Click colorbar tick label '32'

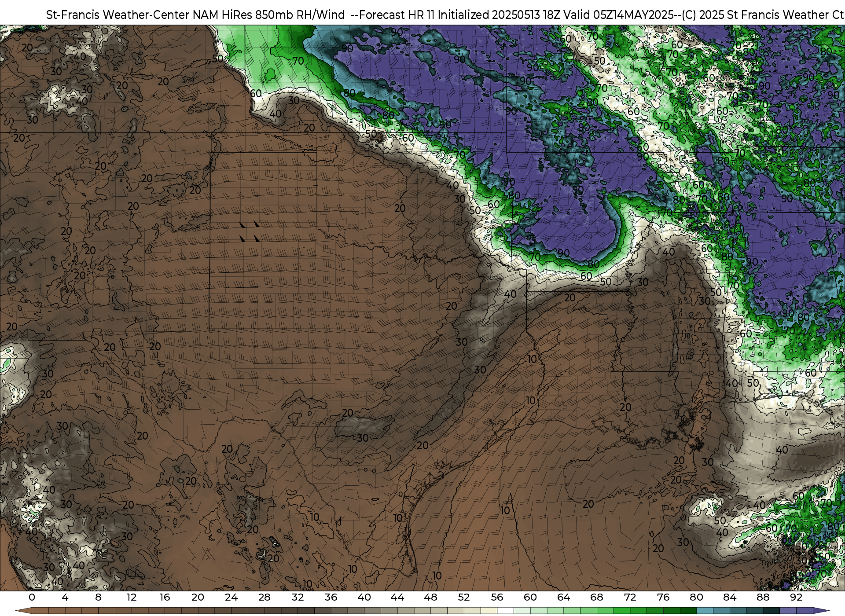point(298,597)
